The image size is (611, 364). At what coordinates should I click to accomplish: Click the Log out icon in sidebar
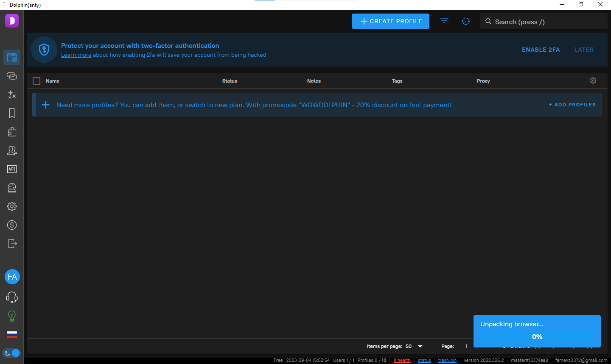(x=12, y=244)
